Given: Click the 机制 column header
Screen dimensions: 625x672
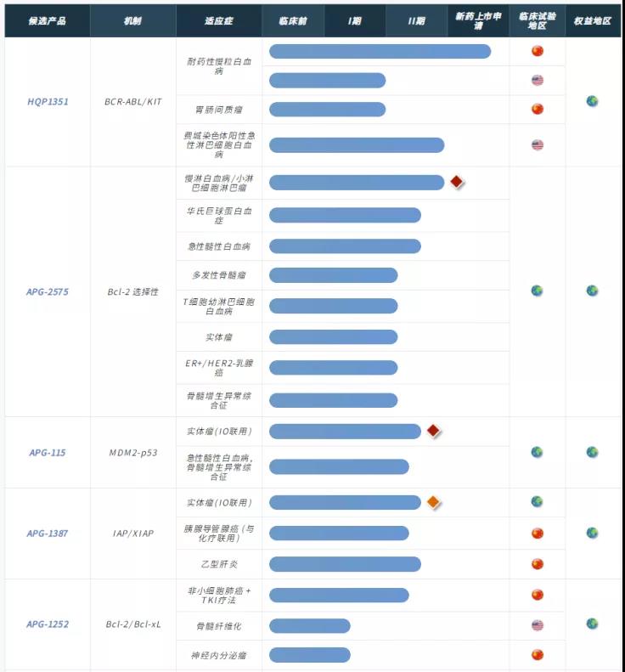Looking at the screenshot, I should [x=132, y=21].
